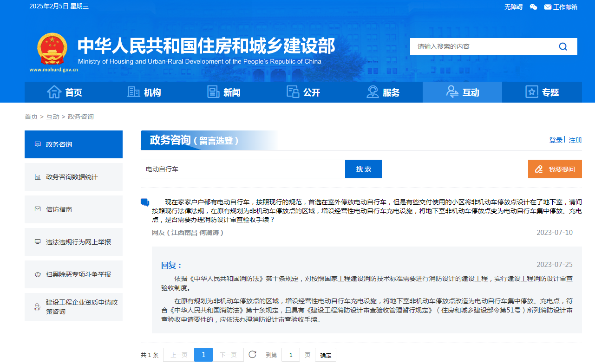595x364 pixels.
Task: Click the www.mohurd.gov.cn site address
Action: 53,70
